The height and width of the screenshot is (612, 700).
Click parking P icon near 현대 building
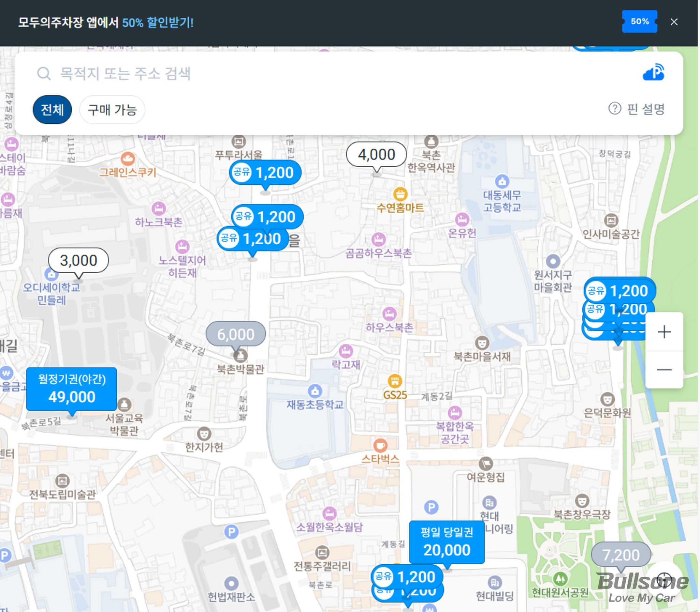click(x=431, y=507)
